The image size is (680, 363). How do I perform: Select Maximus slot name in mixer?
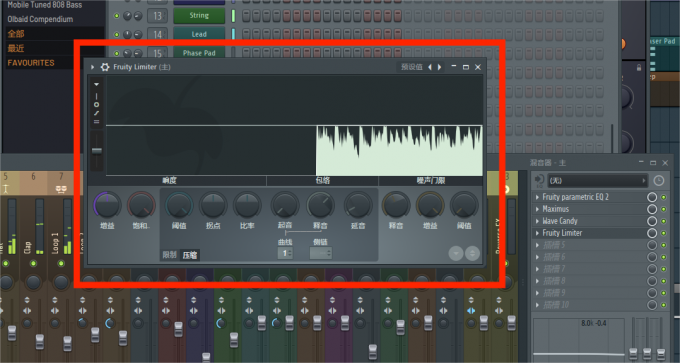click(x=555, y=209)
